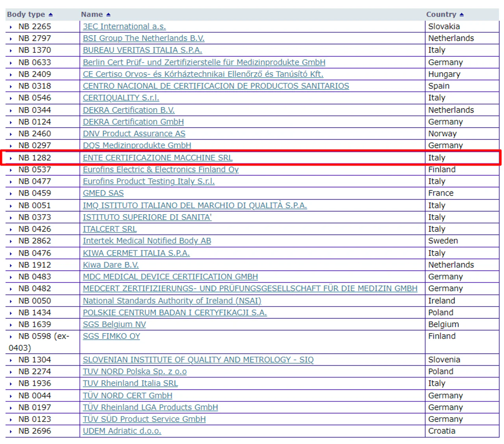Open the Berlin Cert Prüf- und Zertifizierstelle link

204,62
